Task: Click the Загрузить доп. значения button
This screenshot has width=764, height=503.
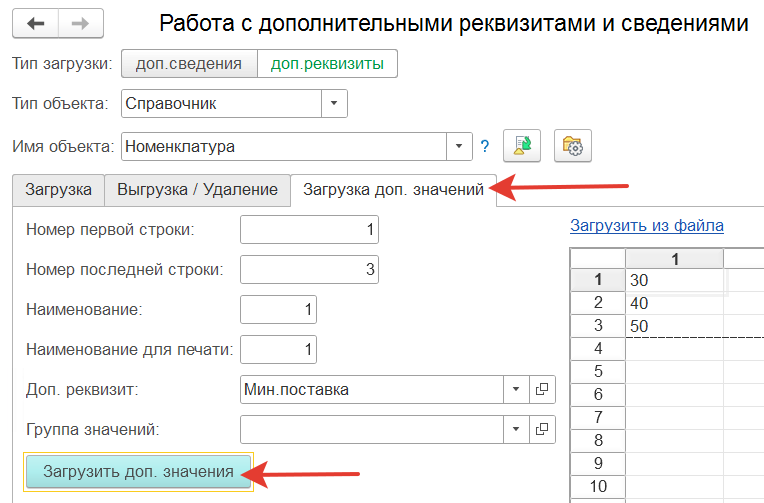Action: [x=138, y=471]
